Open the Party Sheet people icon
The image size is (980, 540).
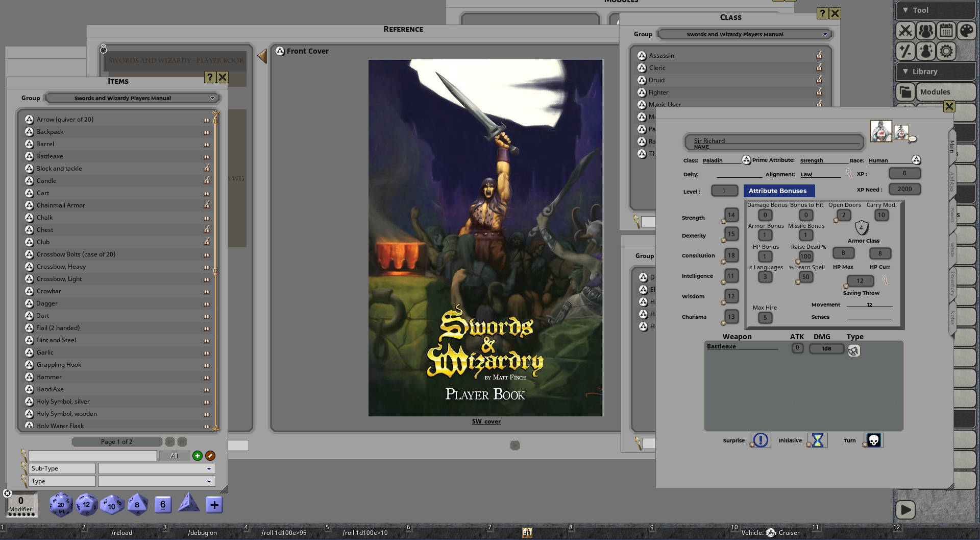coord(926,31)
